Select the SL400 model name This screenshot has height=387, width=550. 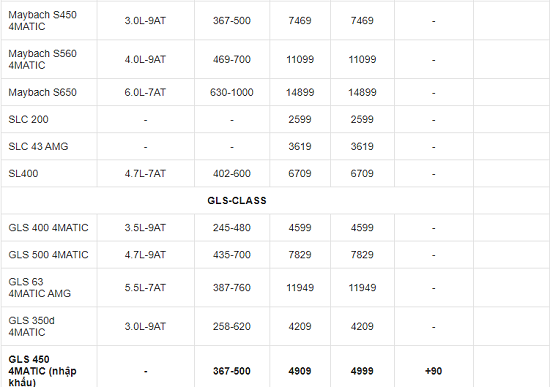(23, 173)
